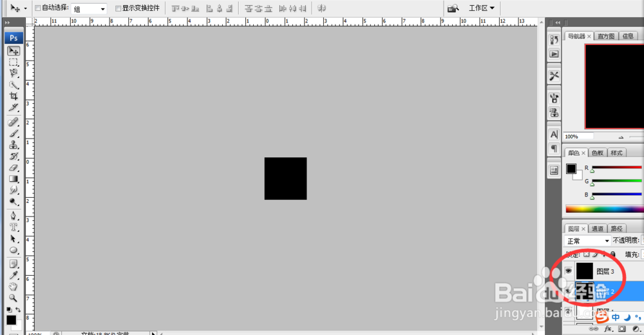The image size is (644, 335).
Task: Select the Path Selection tool
Action: pos(14,238)
